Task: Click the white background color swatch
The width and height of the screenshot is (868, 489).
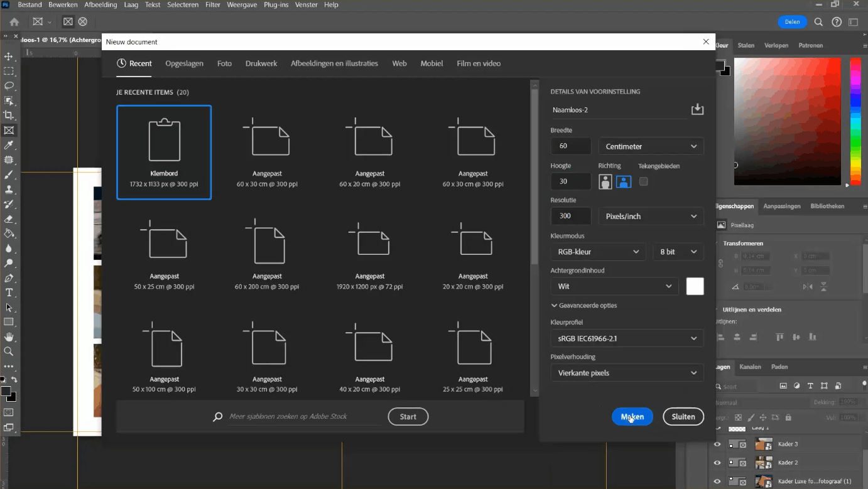Action: point(695,286)
